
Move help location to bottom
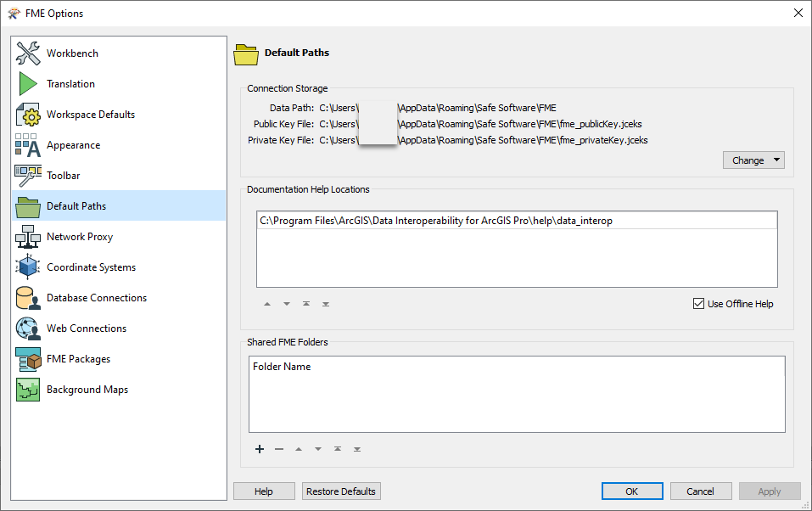coord(326,304)
